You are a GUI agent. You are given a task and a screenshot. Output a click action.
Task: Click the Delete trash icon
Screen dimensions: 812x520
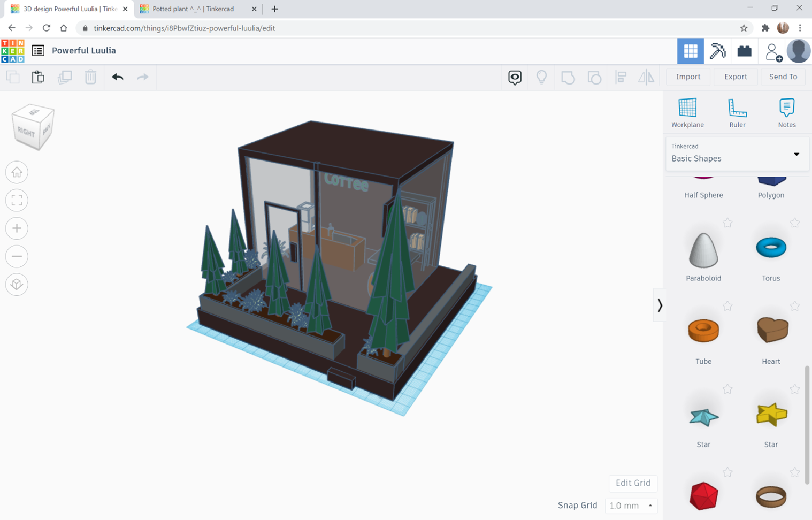pos(90,77)
